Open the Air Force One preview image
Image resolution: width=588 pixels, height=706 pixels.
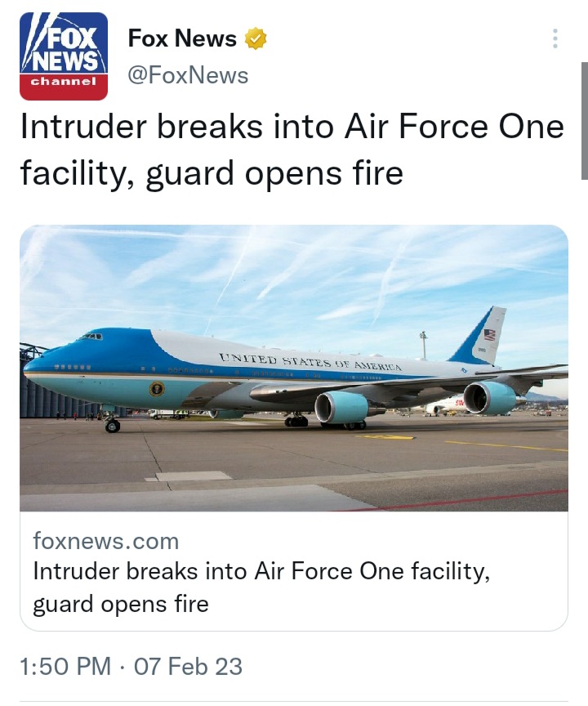[294, 368]
